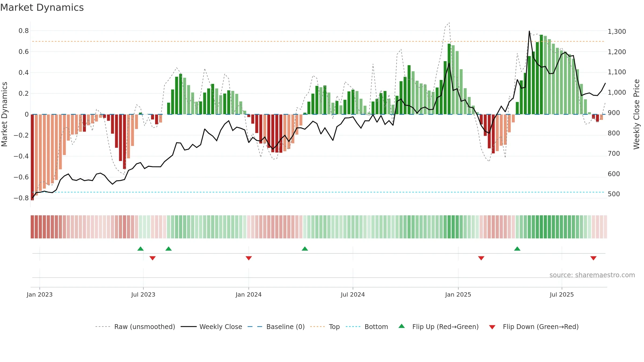Image resolution: width=644 pixels, height=362 pixels.
Task: Click the 0.8 tick on the left axis
Action: coord(24,31)
